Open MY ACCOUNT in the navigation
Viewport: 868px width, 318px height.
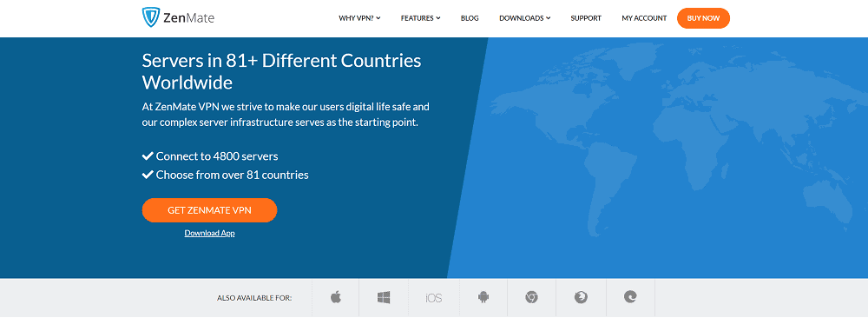coord(644,18)
